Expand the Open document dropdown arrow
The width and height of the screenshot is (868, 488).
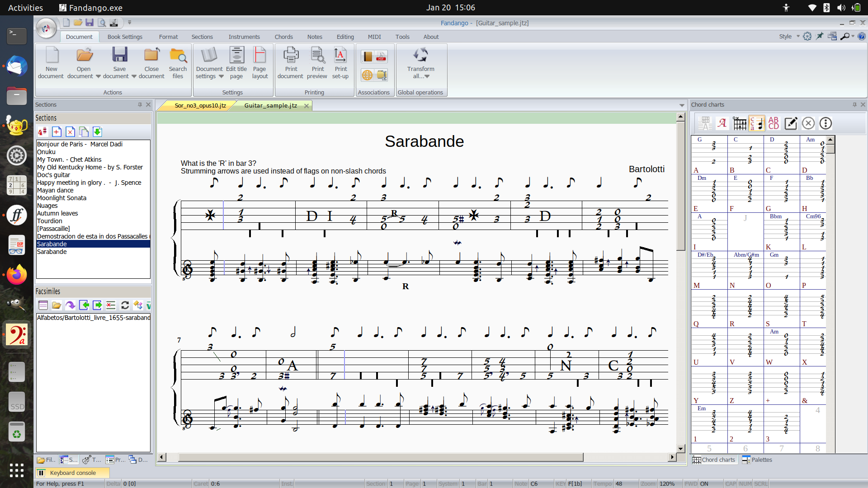click(x=98, y=76)
